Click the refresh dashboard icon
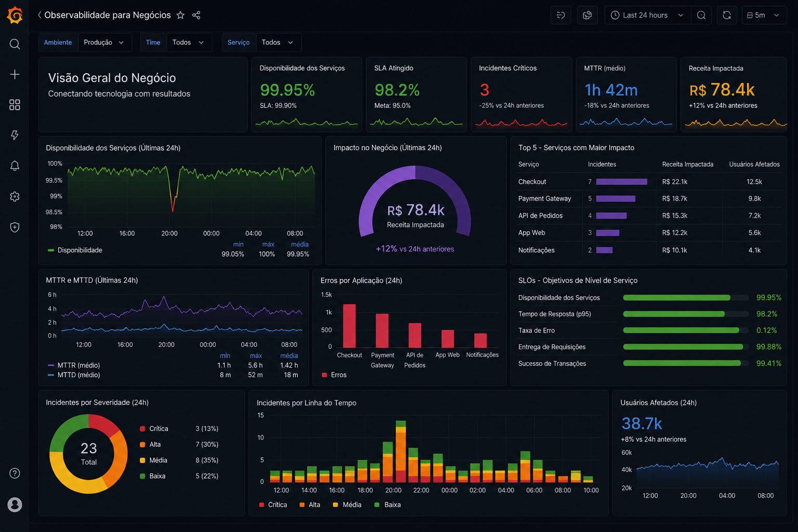The height and width of the screenshot is (532, 798). (x=727, y=15)
